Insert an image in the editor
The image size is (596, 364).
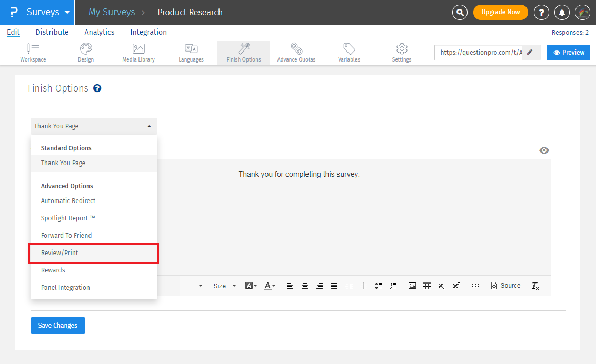(412, 286)
